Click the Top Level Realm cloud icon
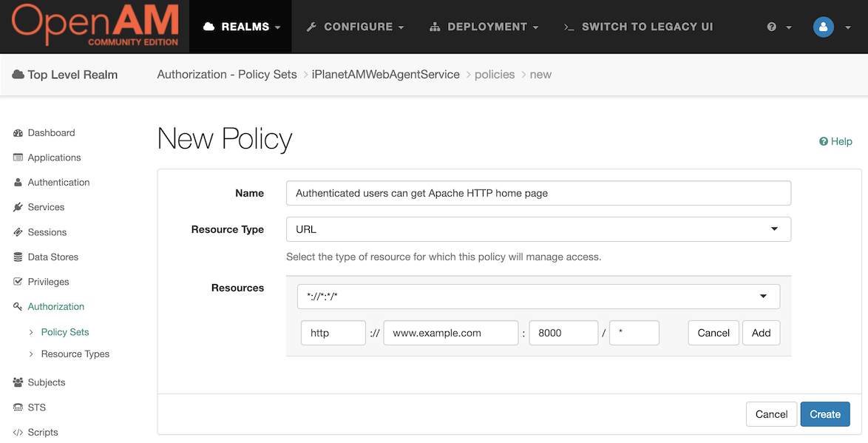 [x=18, y=74]
